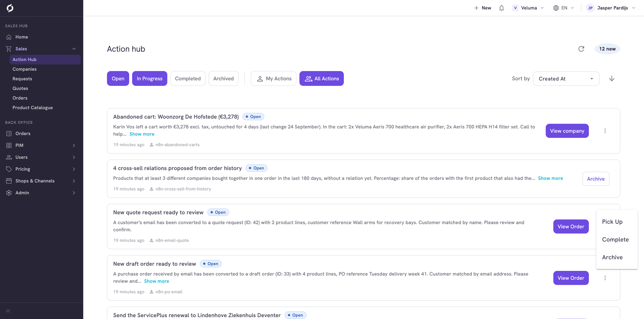Open the Veluma organization dropdown
This screenshot has height=319, width=644.
pos(528,8)
